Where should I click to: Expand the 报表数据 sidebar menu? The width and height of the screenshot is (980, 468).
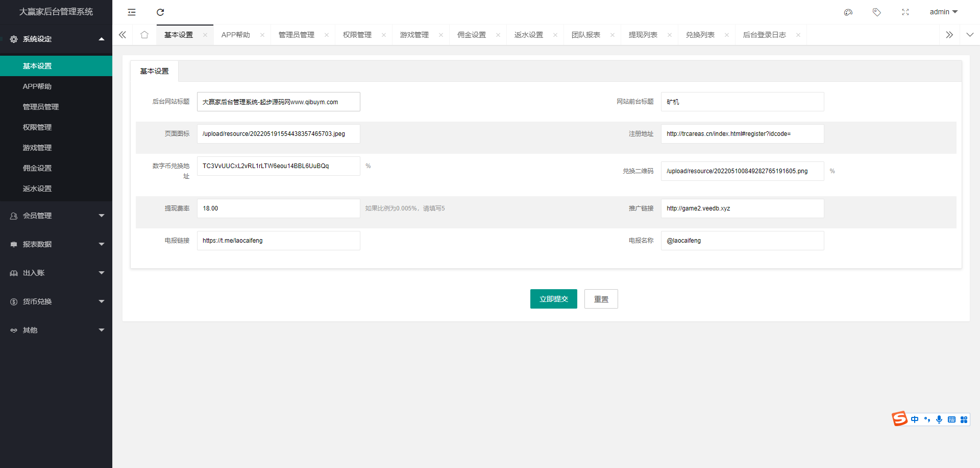click(56, 244)
